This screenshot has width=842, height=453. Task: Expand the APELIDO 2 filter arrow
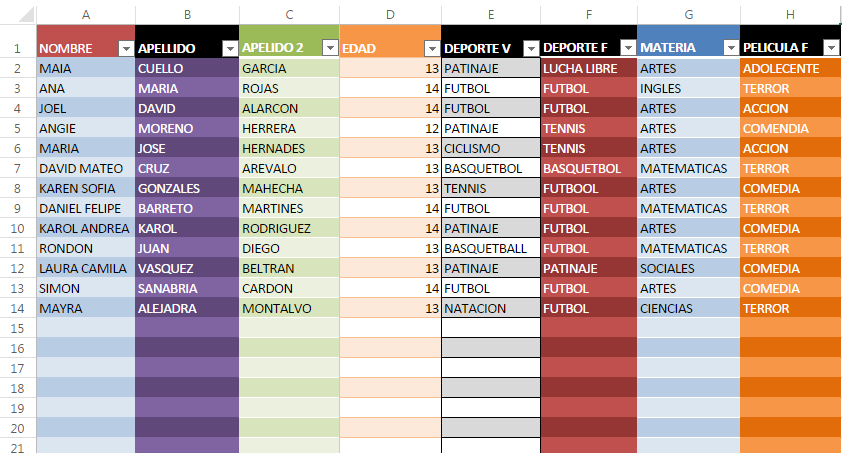pyautogui.click(x=329, y=48)
